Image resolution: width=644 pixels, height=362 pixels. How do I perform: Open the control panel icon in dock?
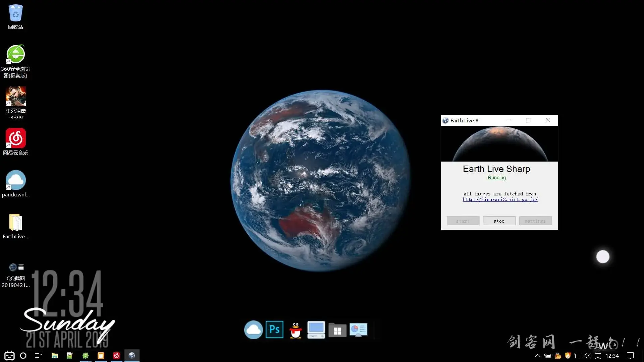click(358, 330)
